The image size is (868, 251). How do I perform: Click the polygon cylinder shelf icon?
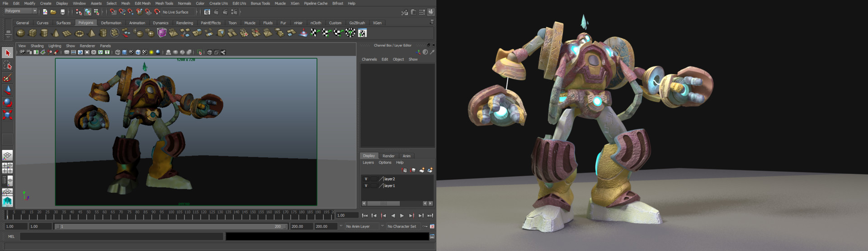coord(44,33)
